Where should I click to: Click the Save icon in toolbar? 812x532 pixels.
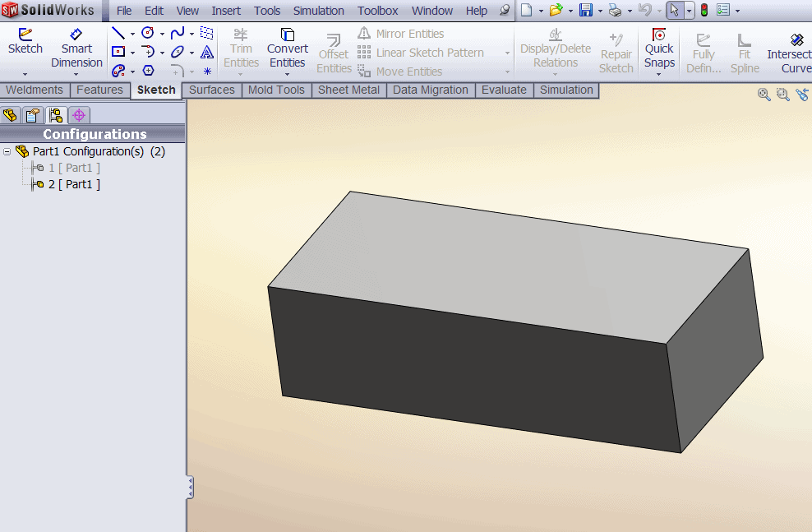coord(586,11)
